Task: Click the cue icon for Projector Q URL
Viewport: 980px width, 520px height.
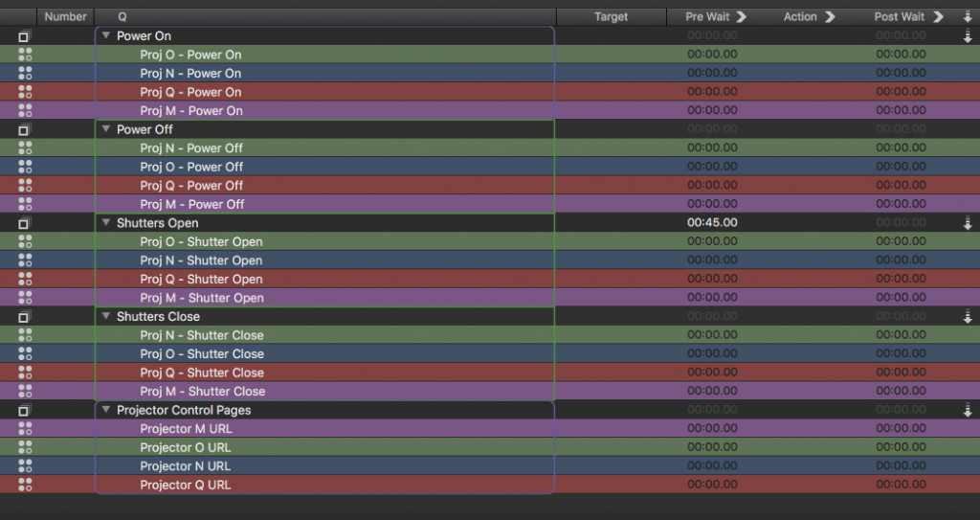Action: coord(25,485)
